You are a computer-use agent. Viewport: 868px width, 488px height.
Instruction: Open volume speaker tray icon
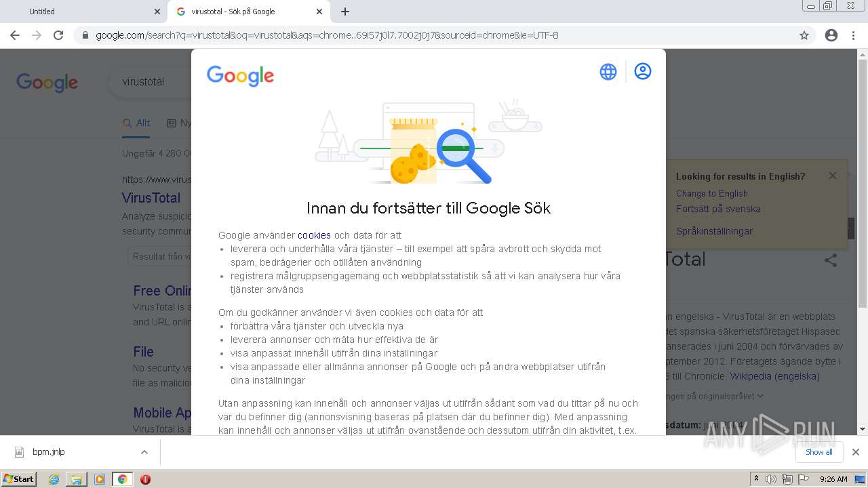(771, 479)
